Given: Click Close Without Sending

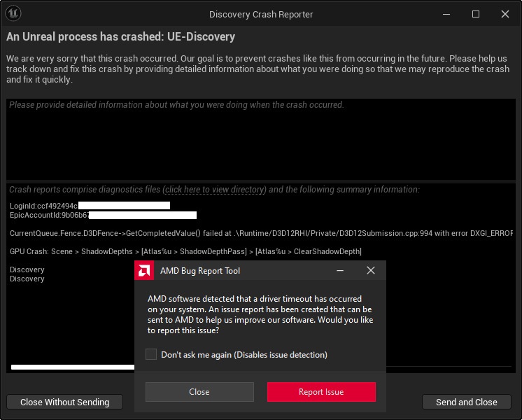Looking at the screenshot, I should coord(64,402).
